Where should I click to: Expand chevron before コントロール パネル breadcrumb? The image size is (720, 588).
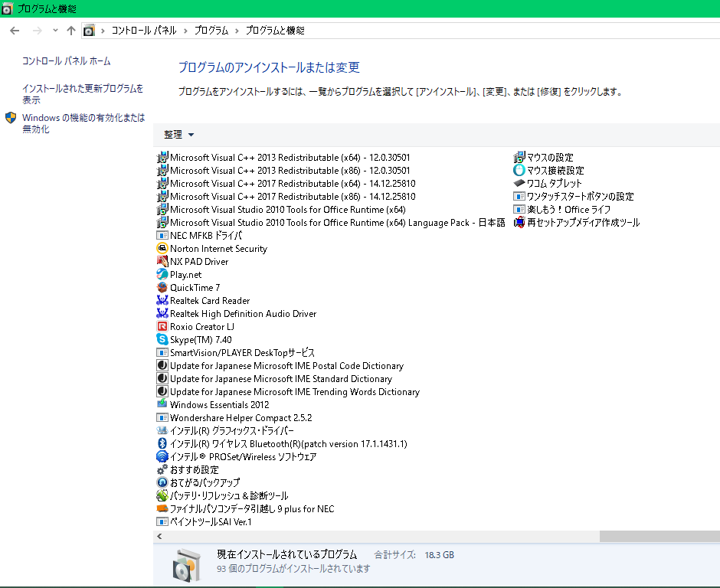(x=103, y=31)
